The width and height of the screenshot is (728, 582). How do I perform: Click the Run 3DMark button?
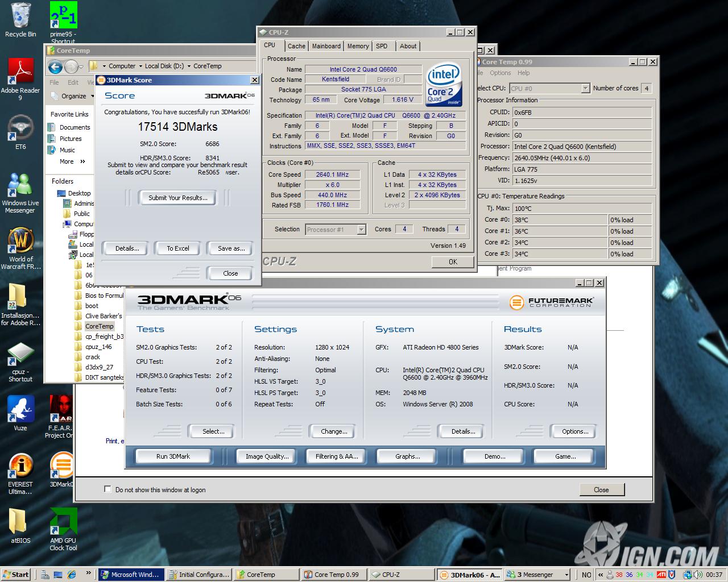click(x=173, y=456)
